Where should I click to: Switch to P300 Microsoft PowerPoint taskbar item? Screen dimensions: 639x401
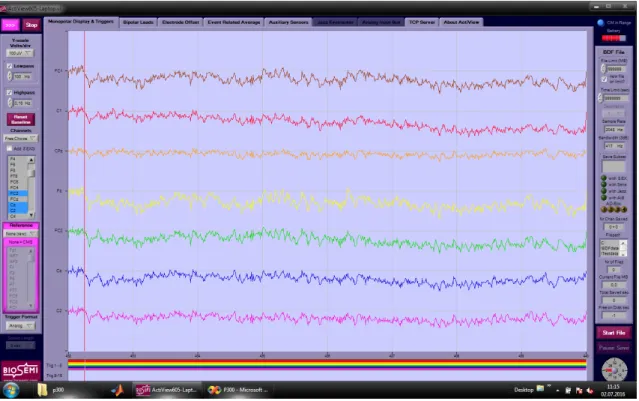click(238, 390)
